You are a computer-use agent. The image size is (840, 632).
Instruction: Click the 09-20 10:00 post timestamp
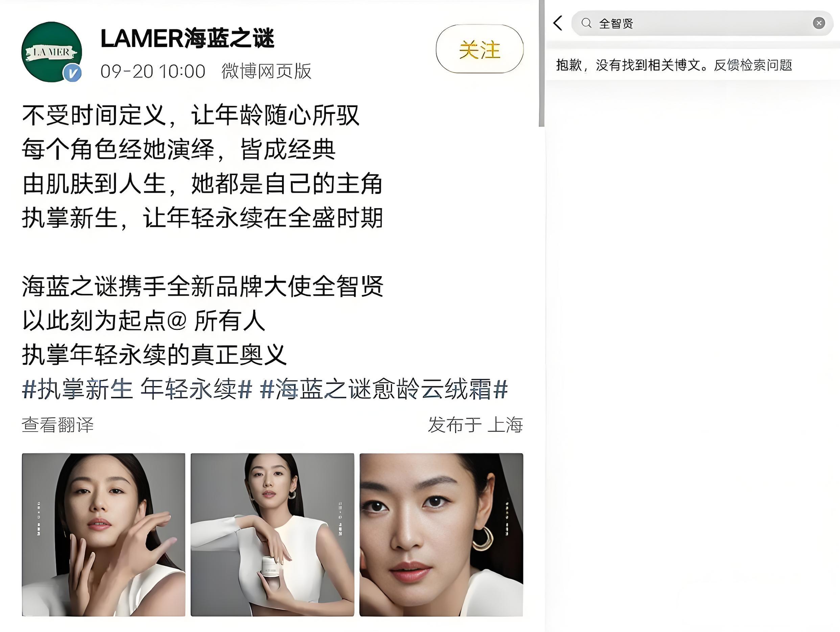click(153, 71)
